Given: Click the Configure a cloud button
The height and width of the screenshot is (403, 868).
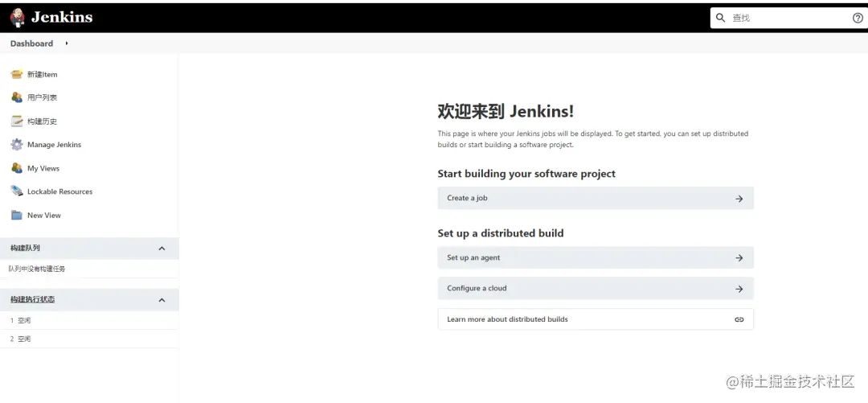Looking at the screenshot, I should (595, 288).
